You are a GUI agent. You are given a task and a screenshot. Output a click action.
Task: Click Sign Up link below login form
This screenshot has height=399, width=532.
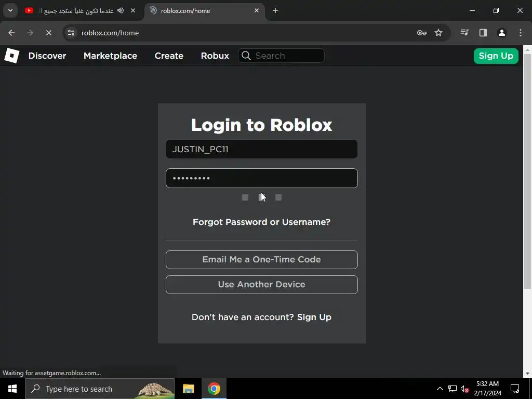[x=314, y=317]
